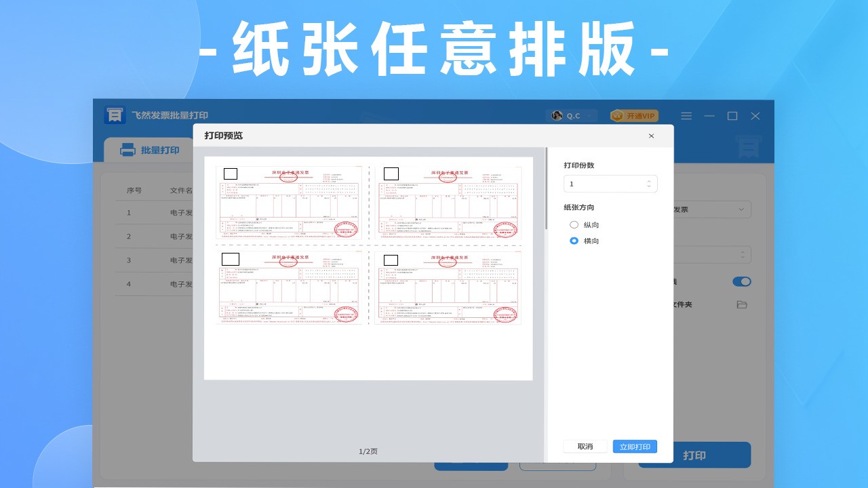Click the 立即打印 button

click(x=635, y=447)
